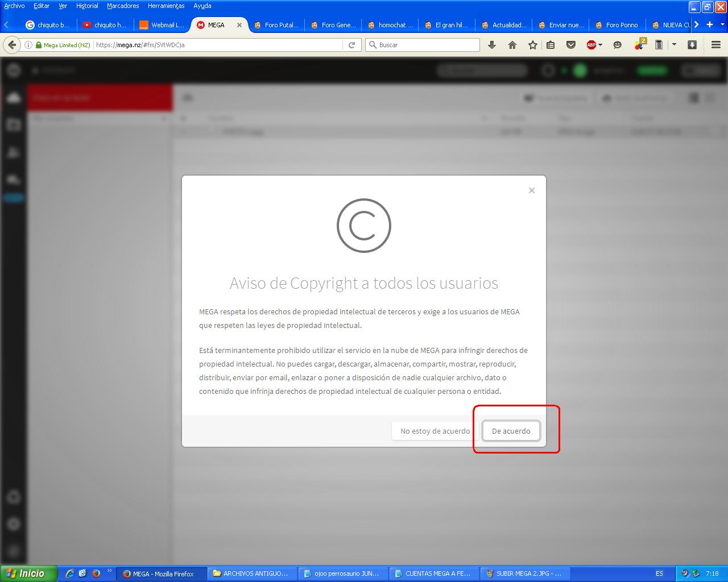Switch to the Foro Gene... tab

point(333,25)
